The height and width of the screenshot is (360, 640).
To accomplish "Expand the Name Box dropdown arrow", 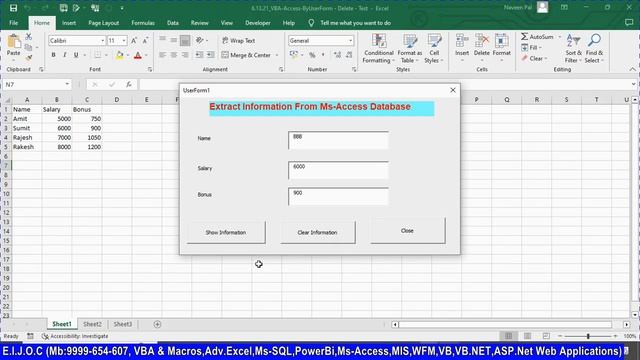I will coord(67,84).
